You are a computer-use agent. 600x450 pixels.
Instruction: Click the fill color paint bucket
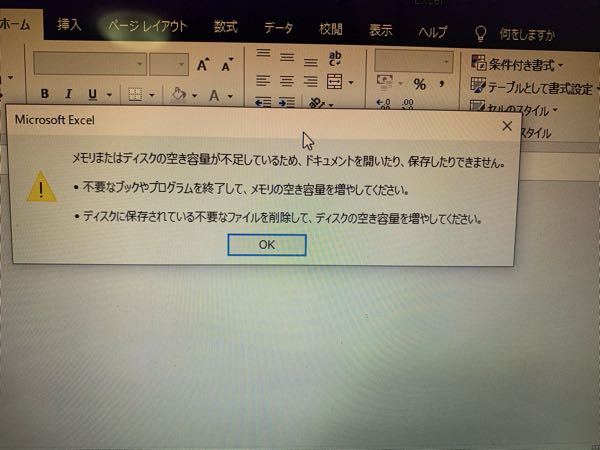tap(178, 95)
